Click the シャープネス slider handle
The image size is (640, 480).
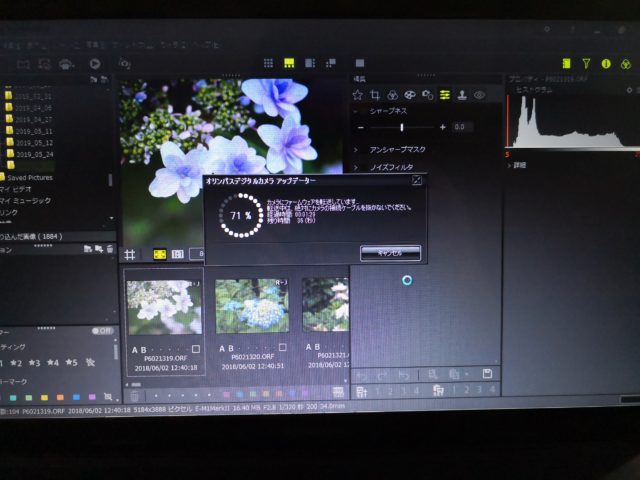(402, 127)
